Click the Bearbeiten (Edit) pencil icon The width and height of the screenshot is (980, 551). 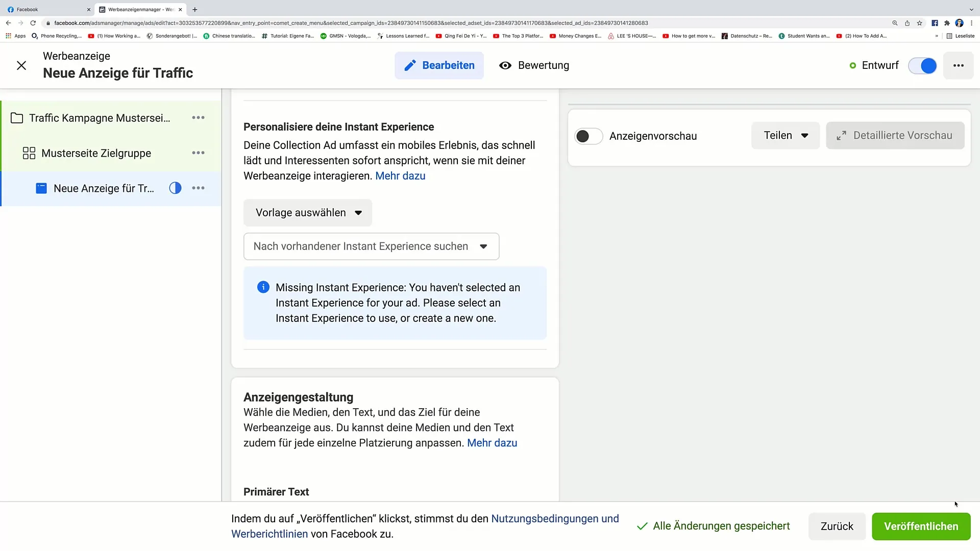(x=410, y=65)
